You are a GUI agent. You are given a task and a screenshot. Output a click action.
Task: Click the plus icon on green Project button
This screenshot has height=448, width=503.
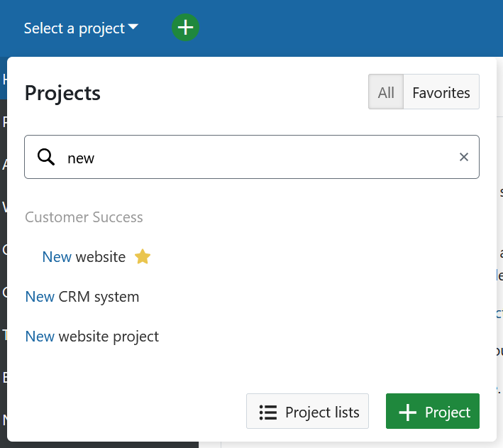point(407,413)
